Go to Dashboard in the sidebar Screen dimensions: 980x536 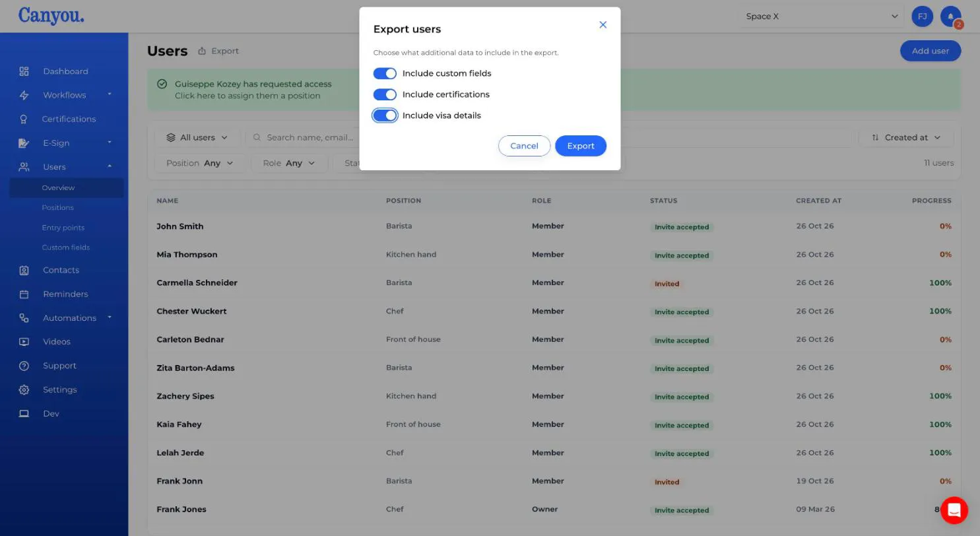click(x=65, y=71)
